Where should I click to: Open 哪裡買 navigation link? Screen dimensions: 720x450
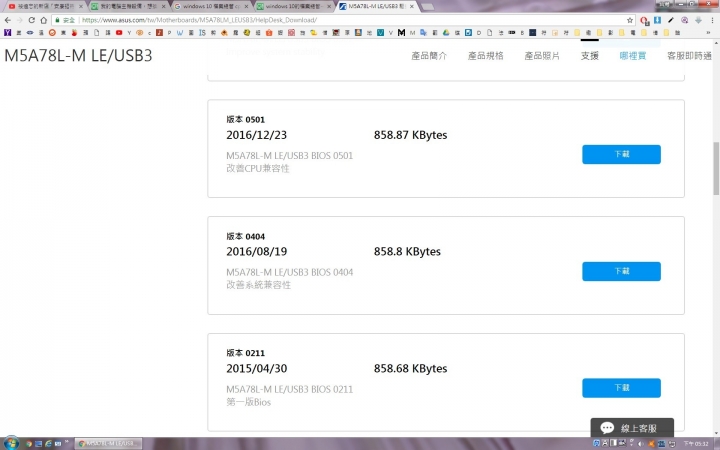click(633, 56)
